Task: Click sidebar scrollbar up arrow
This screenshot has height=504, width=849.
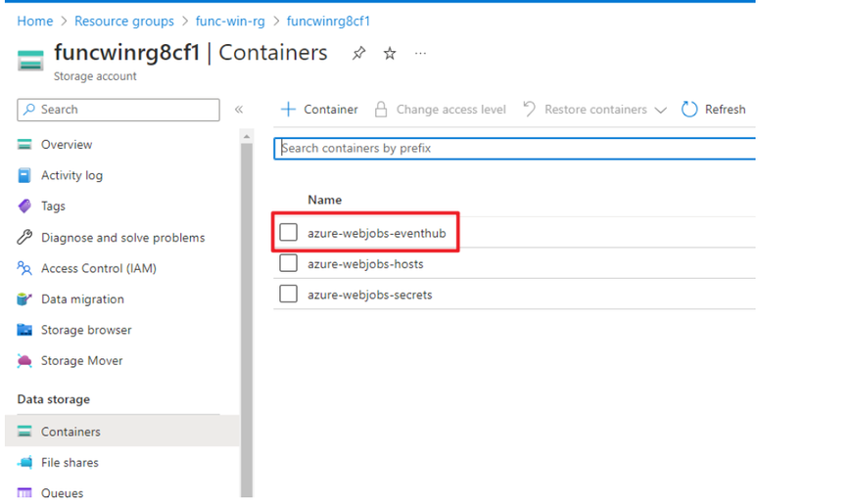Action: [x=247, y=136]
